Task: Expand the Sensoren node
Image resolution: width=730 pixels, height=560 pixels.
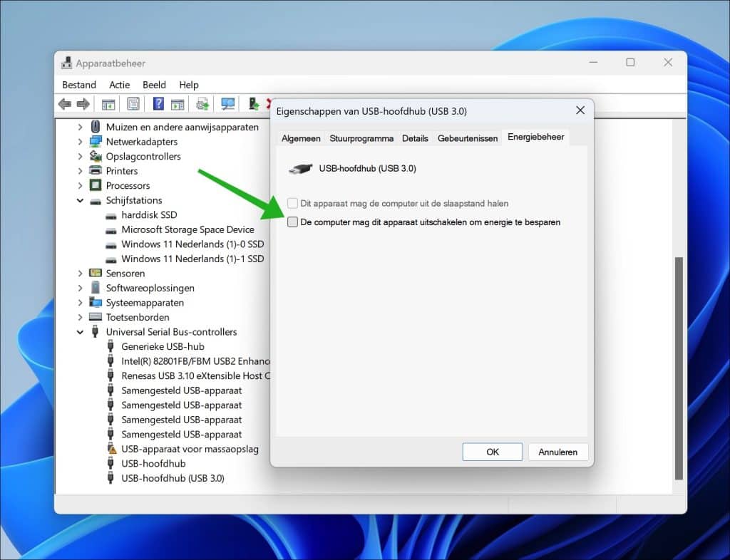Action: coord(80,274)
